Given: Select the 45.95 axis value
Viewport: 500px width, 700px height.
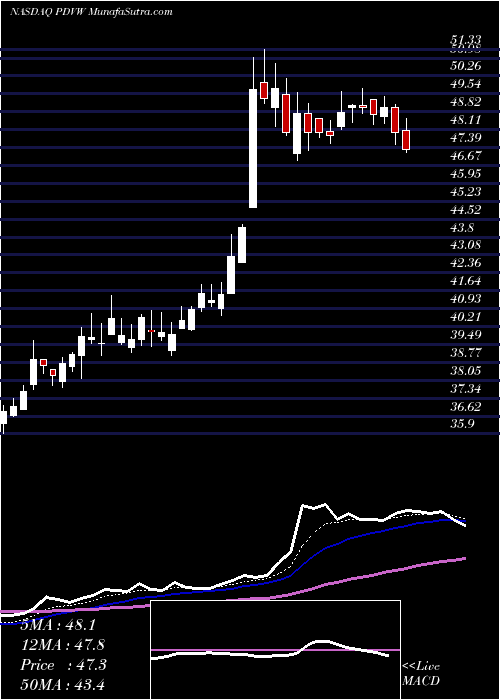Looking at the screenshot, I should point(467,174).
